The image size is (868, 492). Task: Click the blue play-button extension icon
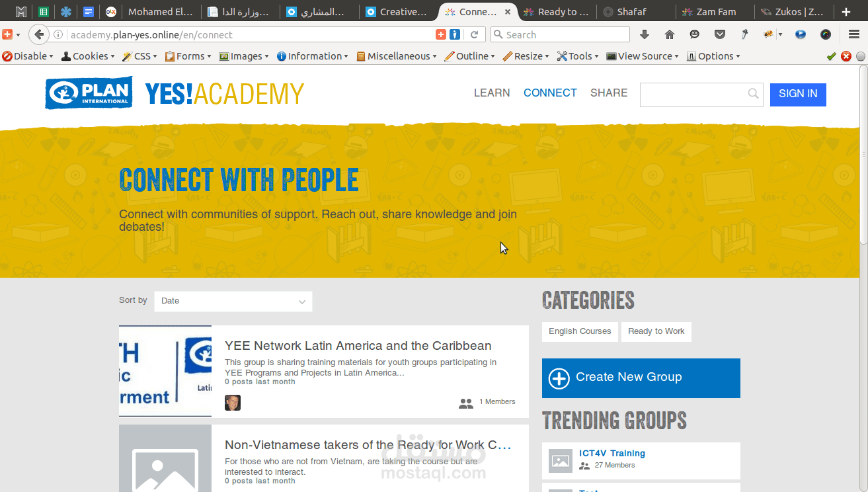(x=801, y=34)
